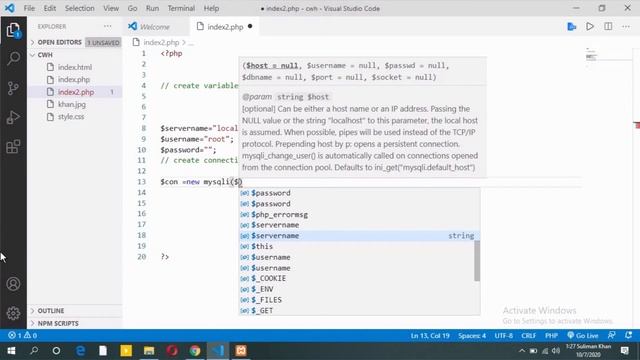Viewport: 640px width, 360px height.
Task: Open the VS Code logo menu
Action: pos(9,8)
